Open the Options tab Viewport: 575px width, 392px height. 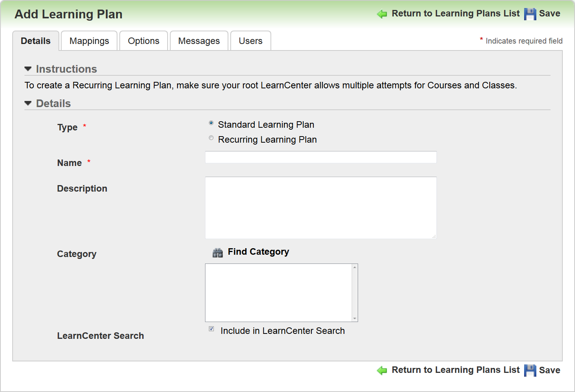pyautogui.click(x=143, y=41)
